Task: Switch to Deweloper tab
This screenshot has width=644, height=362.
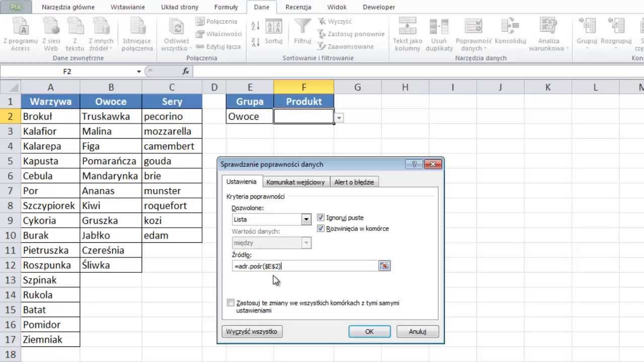Action: click(378, 7)
